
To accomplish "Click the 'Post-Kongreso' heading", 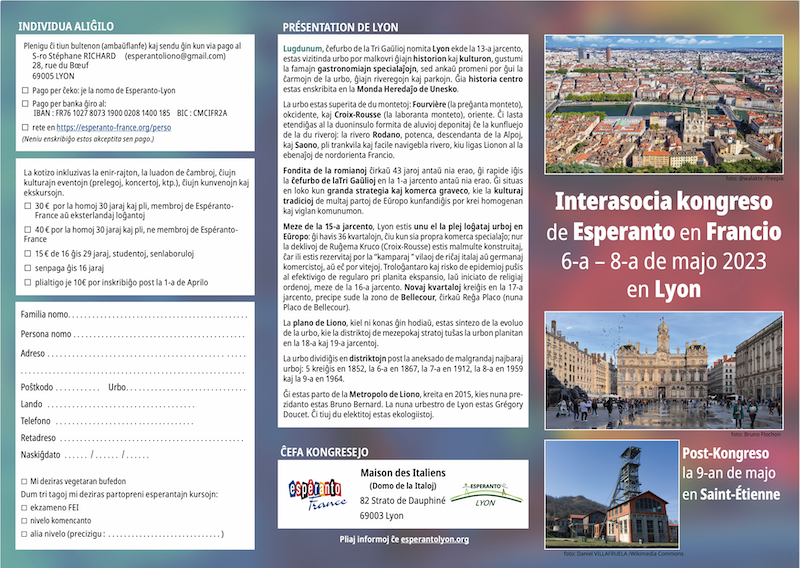I will coord(726,453).
